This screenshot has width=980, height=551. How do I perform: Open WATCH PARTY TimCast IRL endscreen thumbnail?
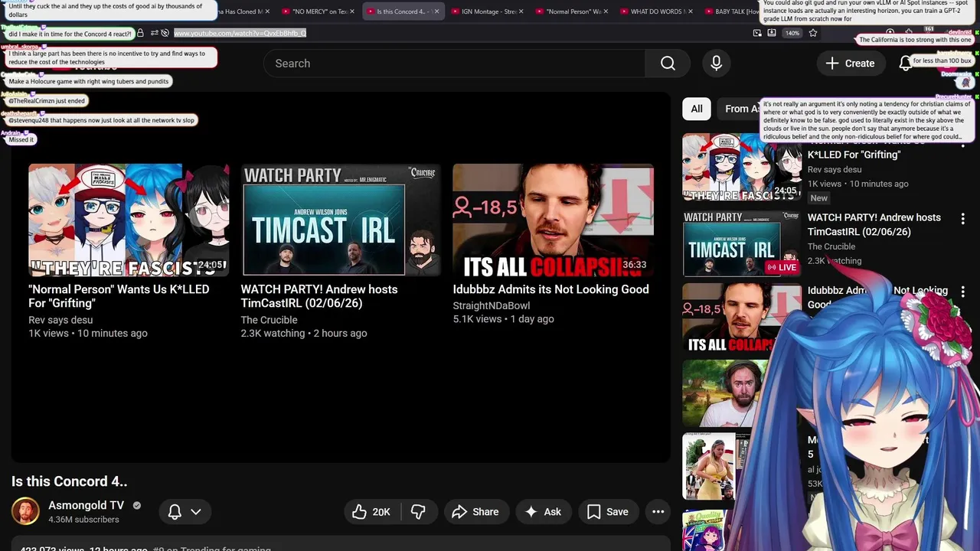[341, 220]
